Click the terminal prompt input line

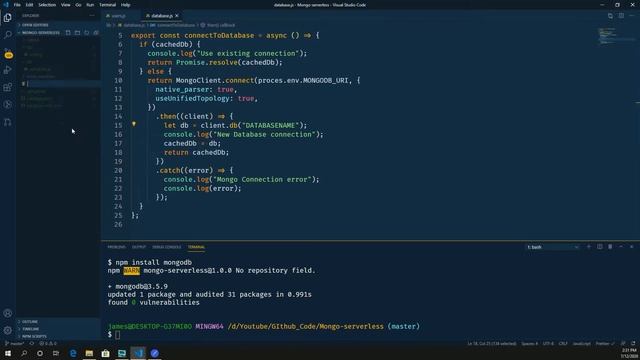pos(264,335)
